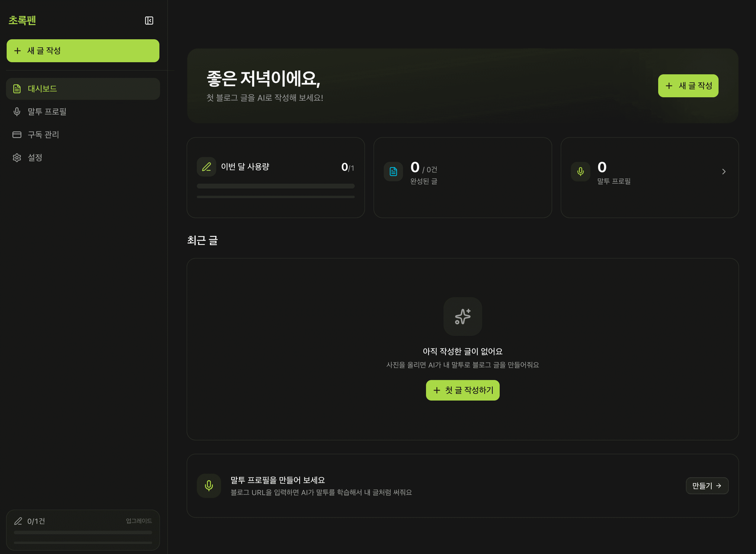The image size is (756, 554).
Task: Click the 이번 달 사용량 progress bar
Action: 275,186
